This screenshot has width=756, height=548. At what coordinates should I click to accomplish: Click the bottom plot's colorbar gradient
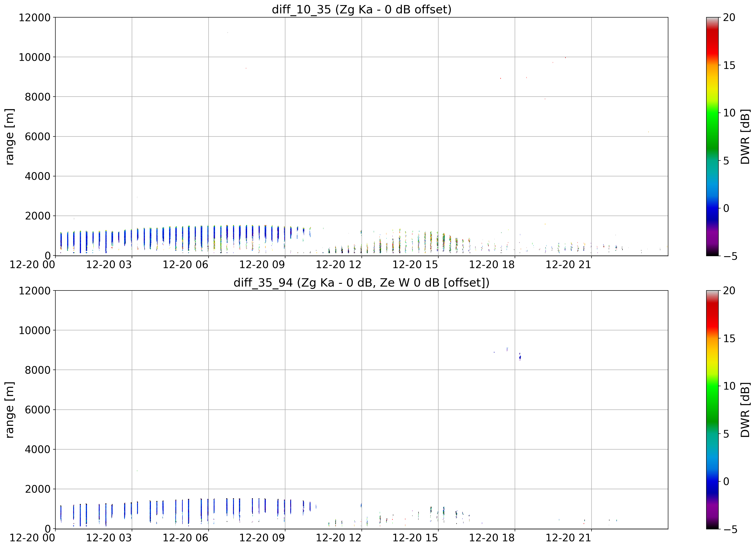tap(713, 410)
